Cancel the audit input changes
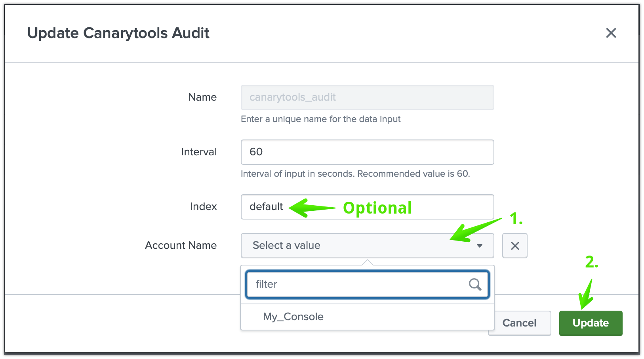 pos(519,323)
